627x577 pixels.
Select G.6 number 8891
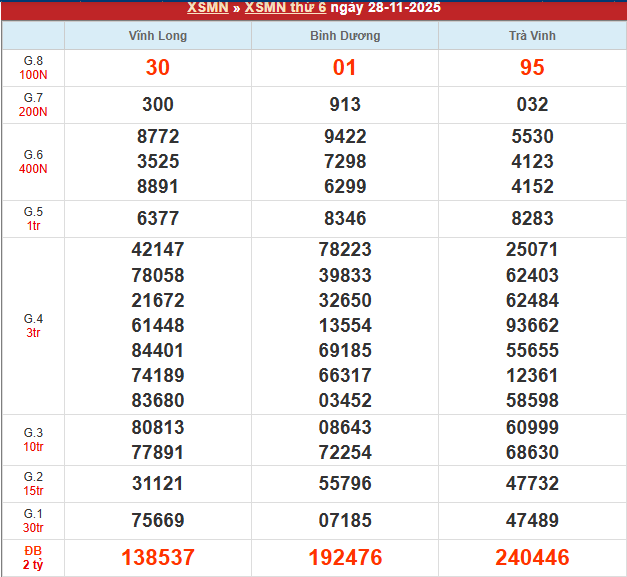pos(158,186)
